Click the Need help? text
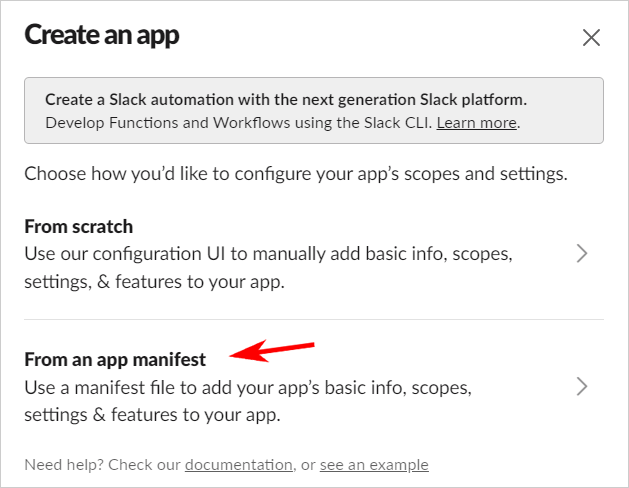 62,464
